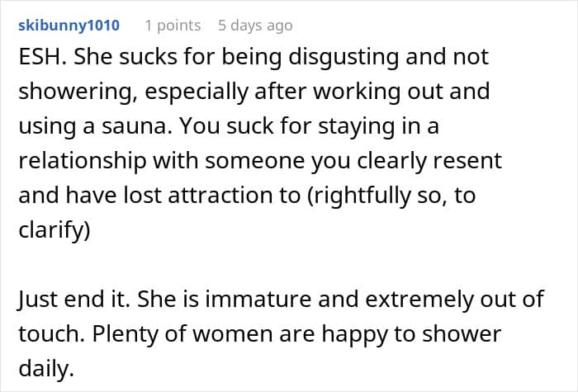Click the ESH verdict at comment start
Image resolution: width=578 pixels, height=392 pixels.
[43, 57]
